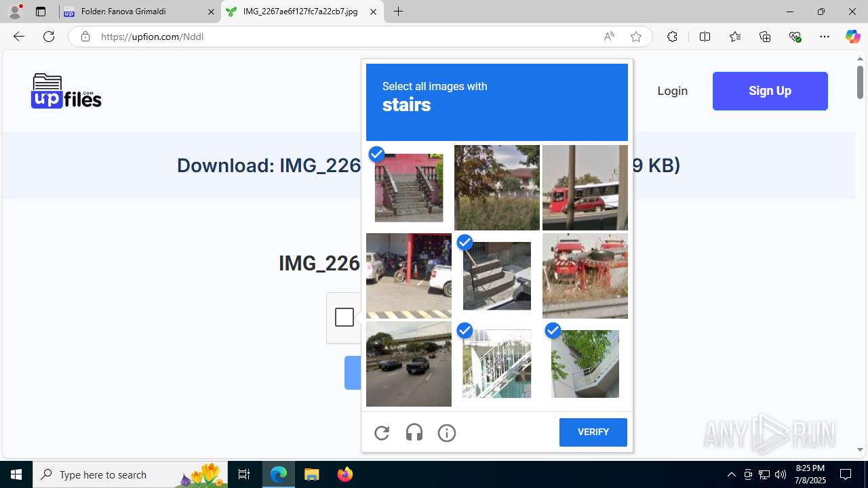Select the highway cars image
868x488 pixels.
pos(409,364)
